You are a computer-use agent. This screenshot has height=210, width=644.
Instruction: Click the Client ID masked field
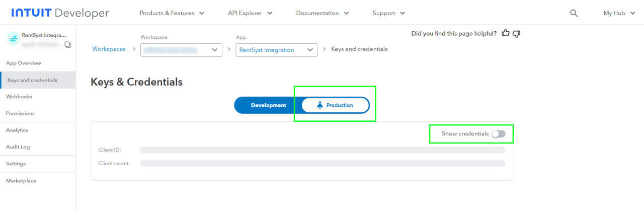[322, 150]
